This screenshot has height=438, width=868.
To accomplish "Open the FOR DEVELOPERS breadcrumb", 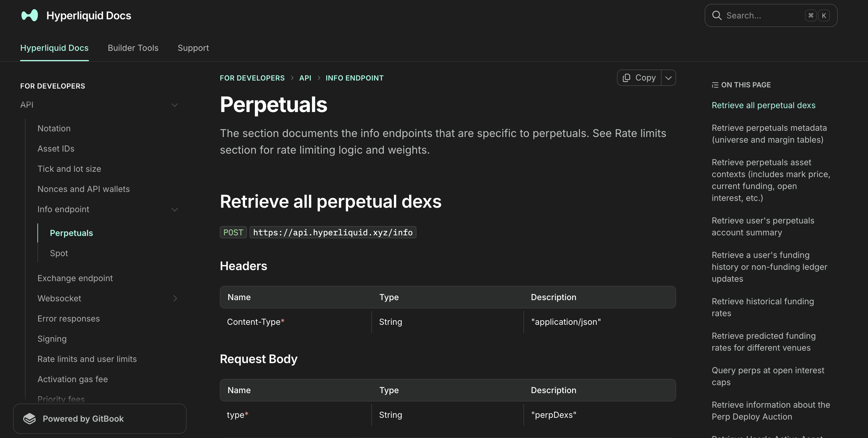I will [252, 78].
